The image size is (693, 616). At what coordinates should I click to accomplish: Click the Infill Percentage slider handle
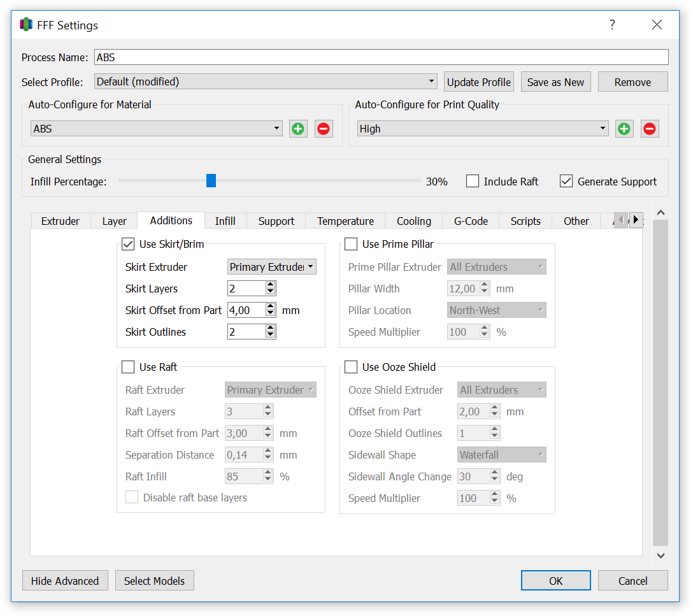[x=211, y=180]
